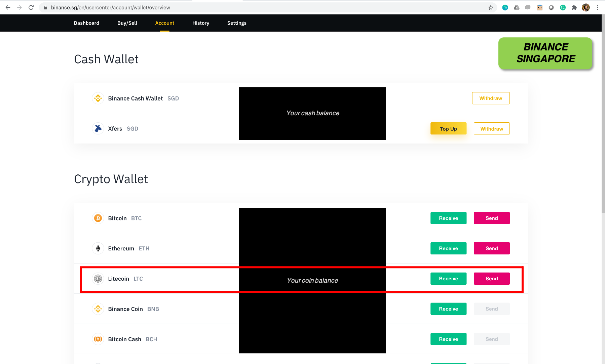The image size is (606, 364).
Task: Click the 'Ethereum' coin name
Action: click(x=121, y=248)
